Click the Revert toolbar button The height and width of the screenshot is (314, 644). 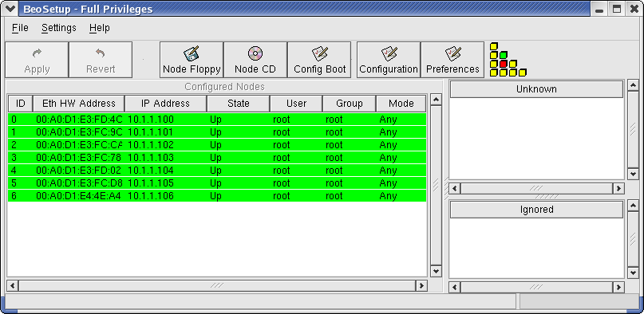101,60
